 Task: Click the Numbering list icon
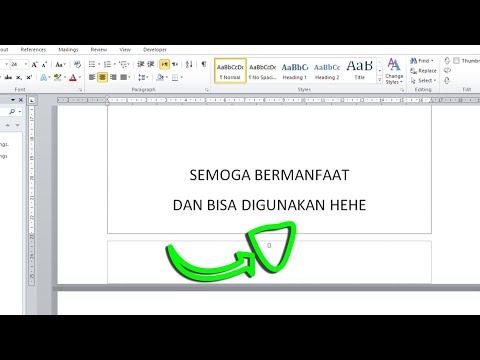coord(107,64)
